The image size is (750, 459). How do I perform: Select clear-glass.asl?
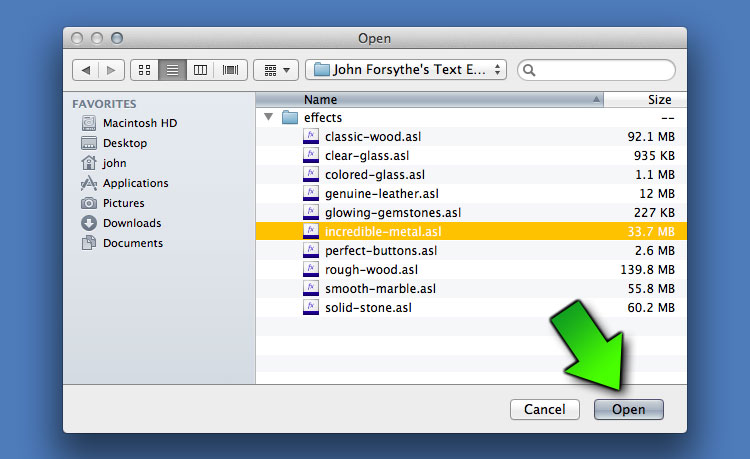point(471,155)
